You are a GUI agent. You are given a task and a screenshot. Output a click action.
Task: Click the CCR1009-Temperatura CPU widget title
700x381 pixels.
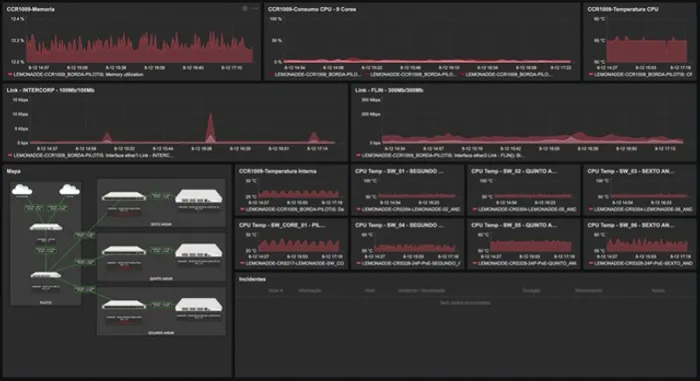[623, 9]
